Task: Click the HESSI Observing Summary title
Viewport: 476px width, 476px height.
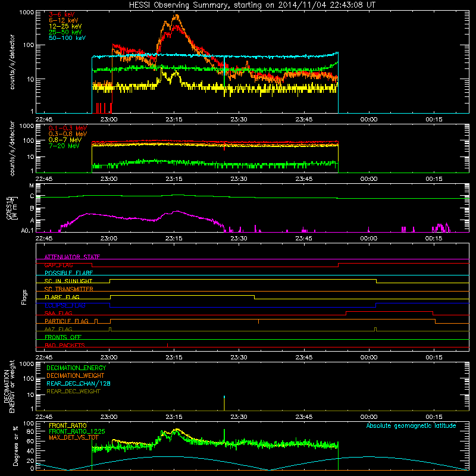Action: click(x=252, y=5)
